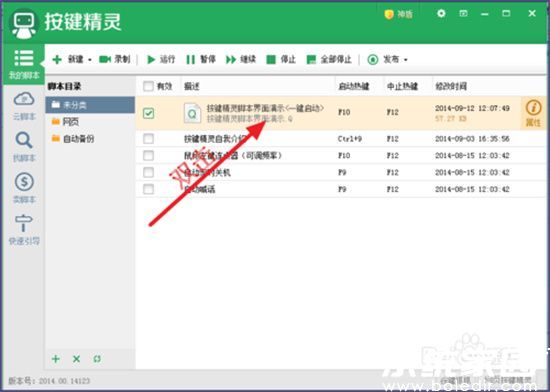Sort by the 描述 column header
This screenshot has width=550, height=392.
tap(258, 86)
